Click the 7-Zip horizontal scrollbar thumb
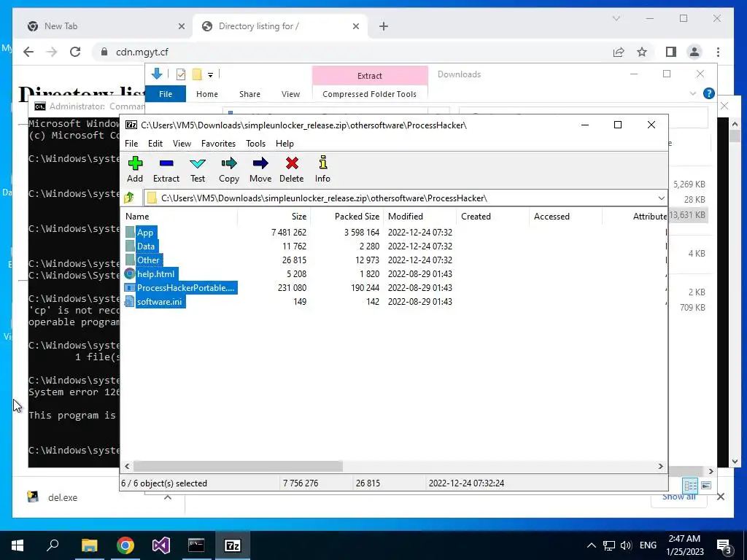Viewport: 747px width, 560px height. pos(238,466)
